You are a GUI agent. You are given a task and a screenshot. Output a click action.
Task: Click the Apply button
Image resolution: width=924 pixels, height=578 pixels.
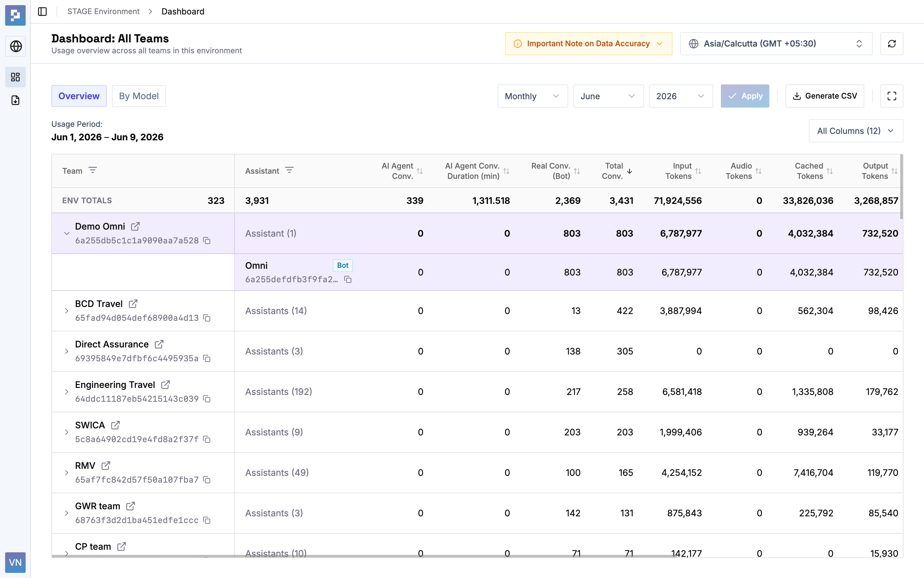click(745, 96)
